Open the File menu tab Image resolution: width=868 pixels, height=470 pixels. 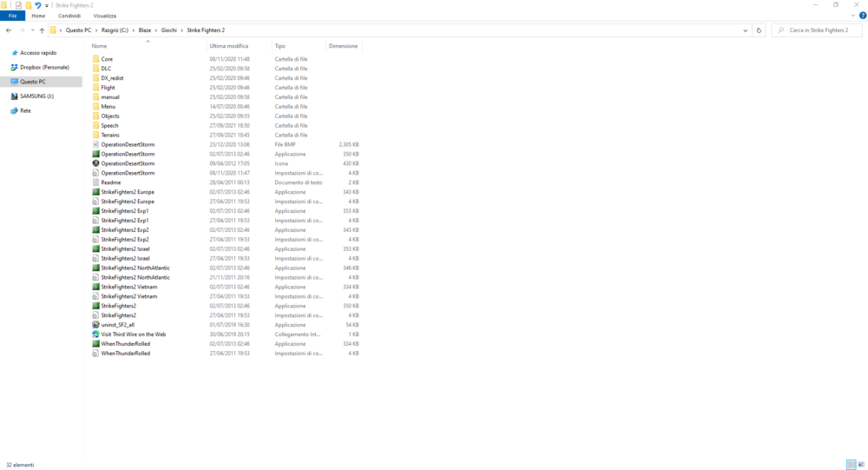12,16
